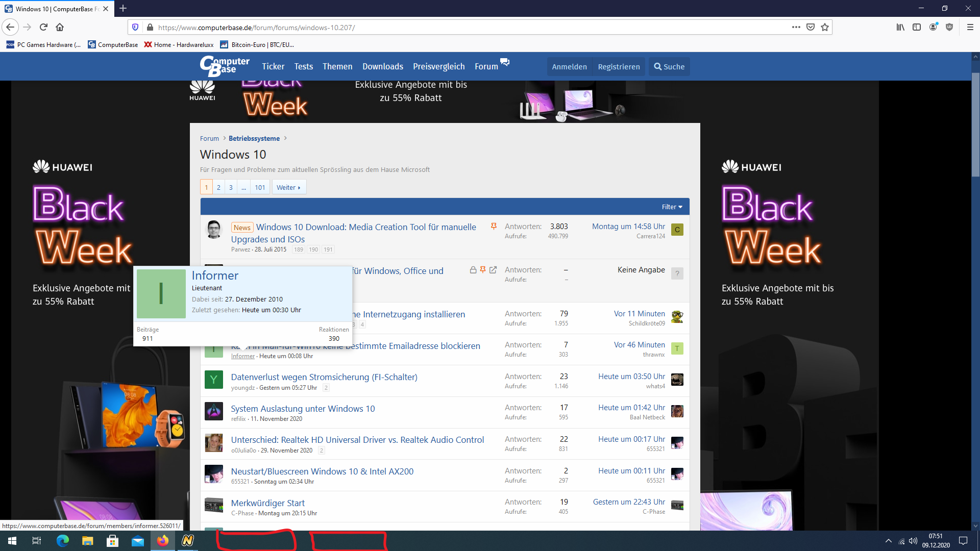Open the Preisvergleich menu item
Screen dimensions: 980x551
[x=438, y=66]
